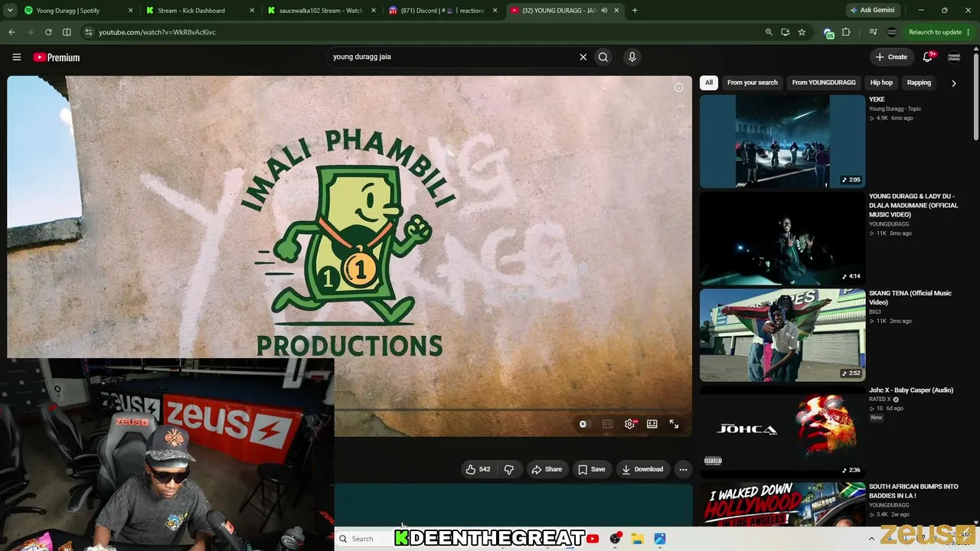The width and height of the screenshot is (980, 551).
Task: Save the video to a playlist
Action: point(592,469)
